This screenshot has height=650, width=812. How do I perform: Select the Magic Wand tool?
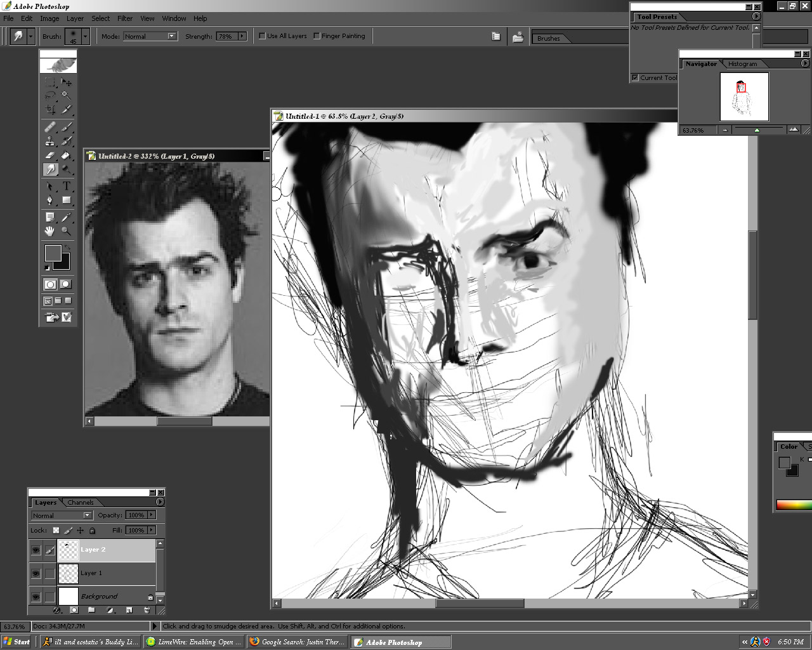click(x=66, y=96)
